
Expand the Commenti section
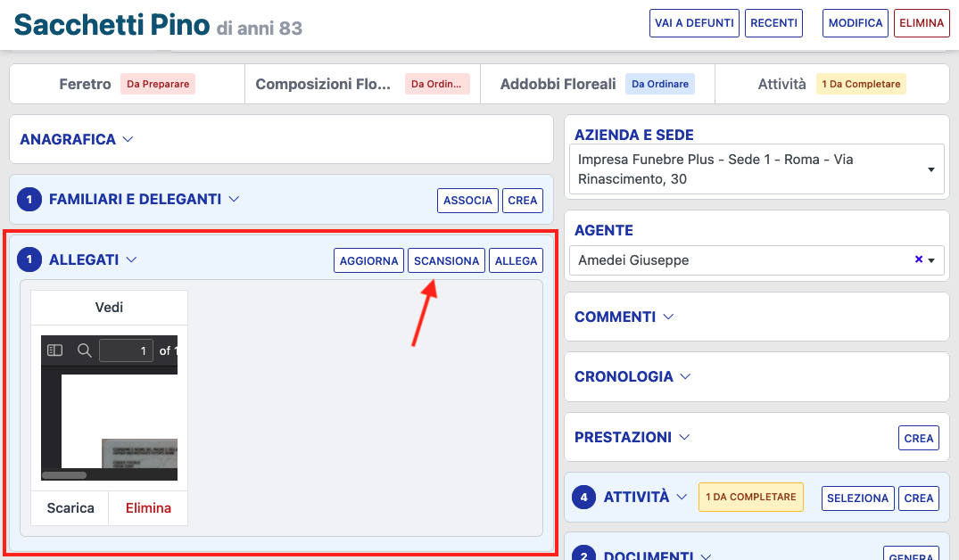624,317
